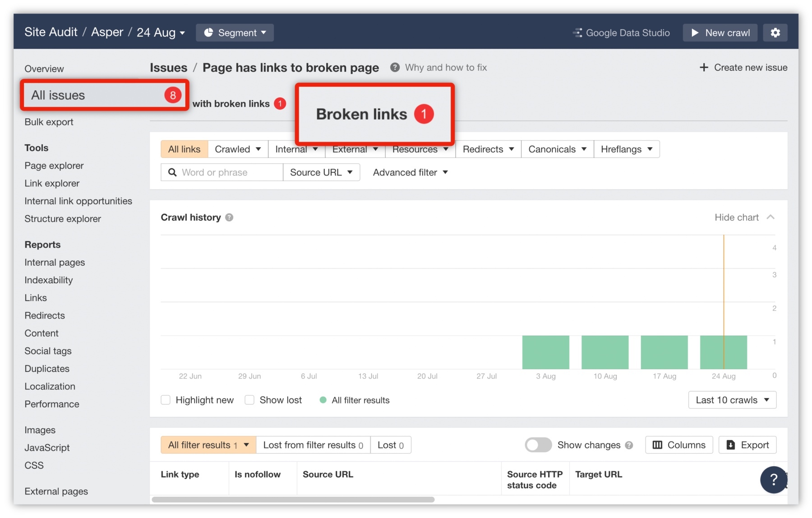Click the search magnifier in Word or phrase field

click(x=172, y=172)
